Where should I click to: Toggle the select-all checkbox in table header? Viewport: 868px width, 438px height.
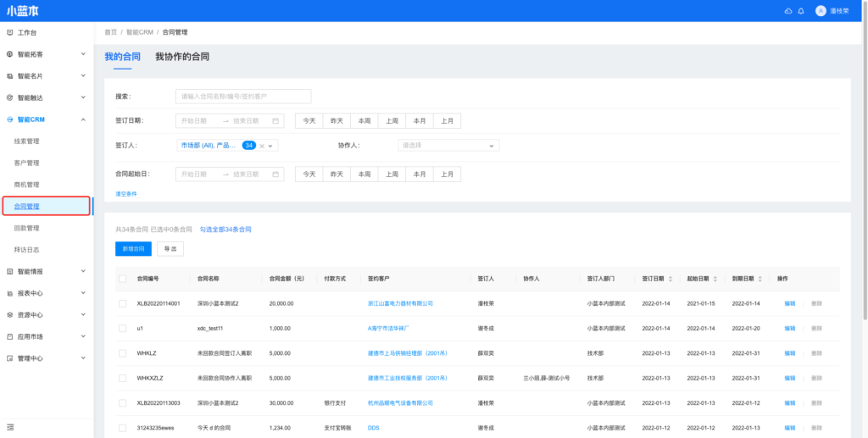click(123, 278)
